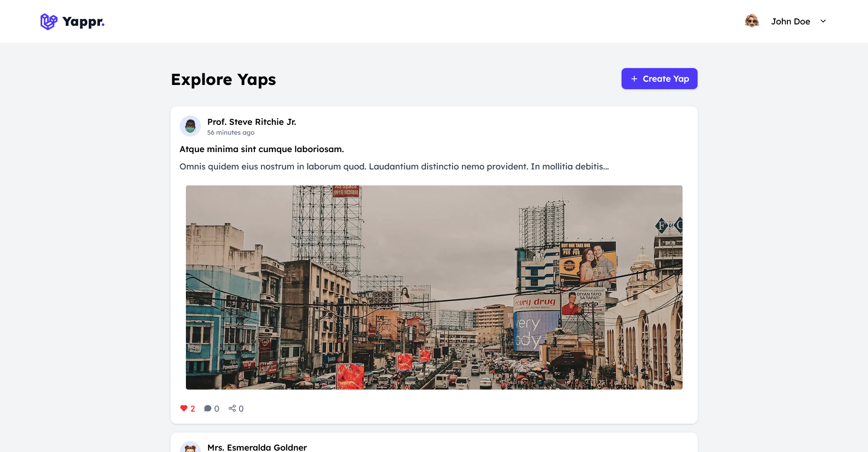
Task: Click the post excerpt starting "Omnis quidem eius"
Action: [394, 167]
